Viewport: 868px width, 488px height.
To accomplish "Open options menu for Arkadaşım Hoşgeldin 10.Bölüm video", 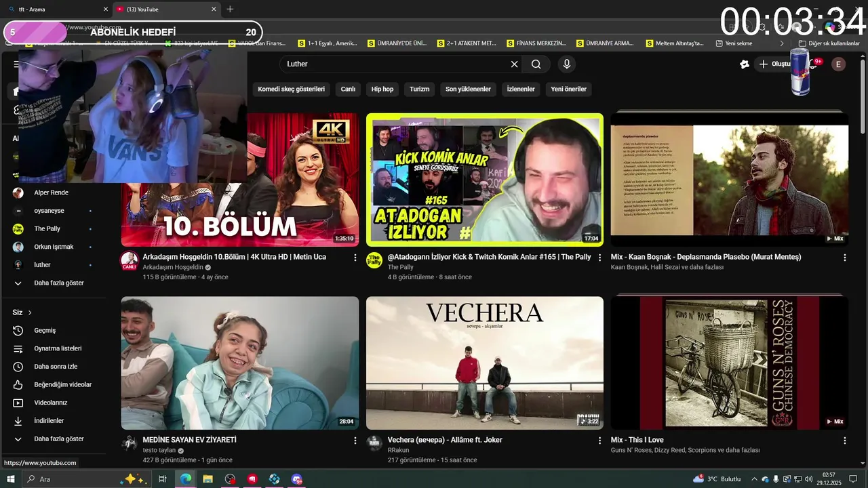I will tap(355, 258).
